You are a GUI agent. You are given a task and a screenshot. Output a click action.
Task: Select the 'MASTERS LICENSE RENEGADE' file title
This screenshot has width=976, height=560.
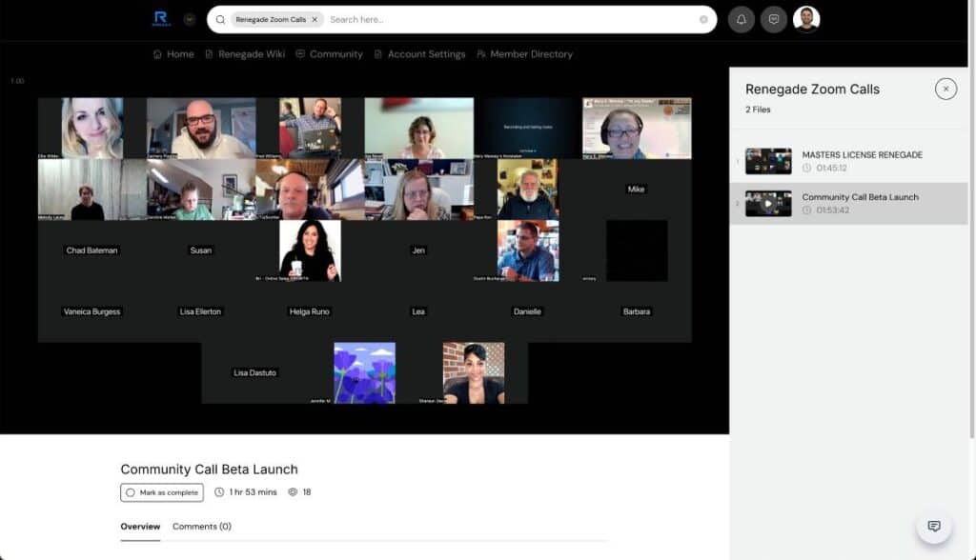pos(862,155)
